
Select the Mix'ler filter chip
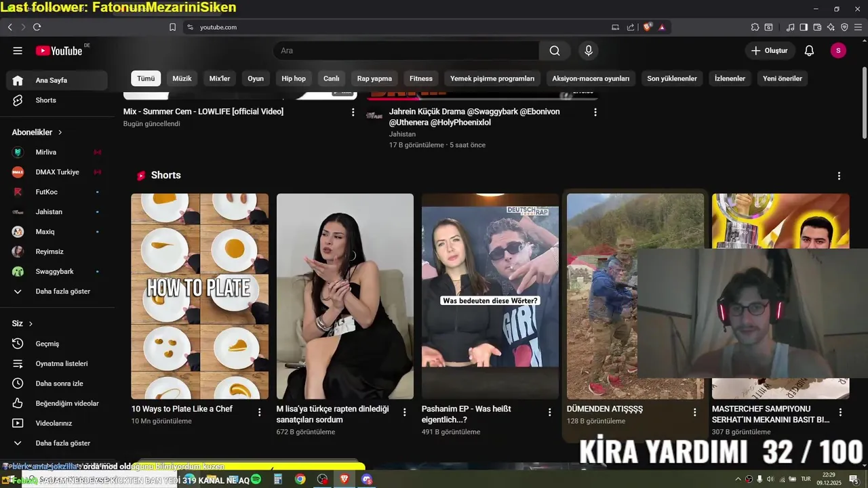pyautogui.click(x=220, y=79)
